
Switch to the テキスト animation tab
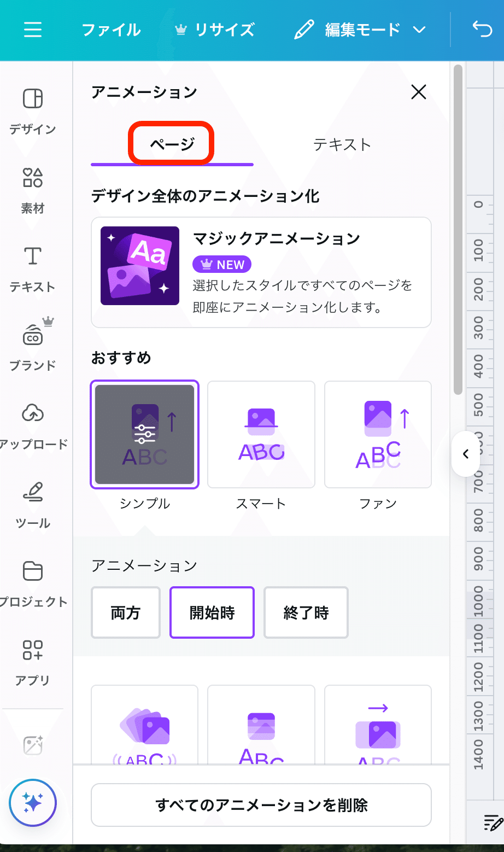pyautogui.click(x=342, y=144)
